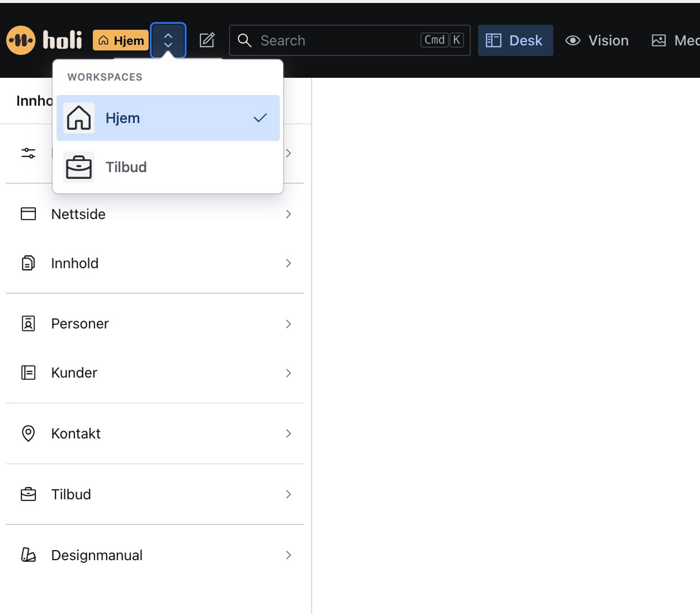Click the Kontakt map pin icon
This screenshot has height=614, width=700.
28,433
